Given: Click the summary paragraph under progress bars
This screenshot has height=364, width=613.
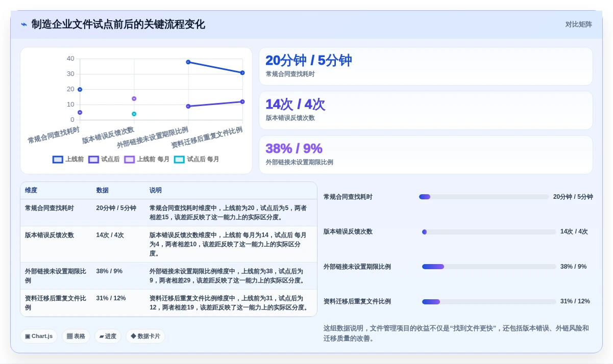Looking at the screenshot, I should [x=456, y=333].
